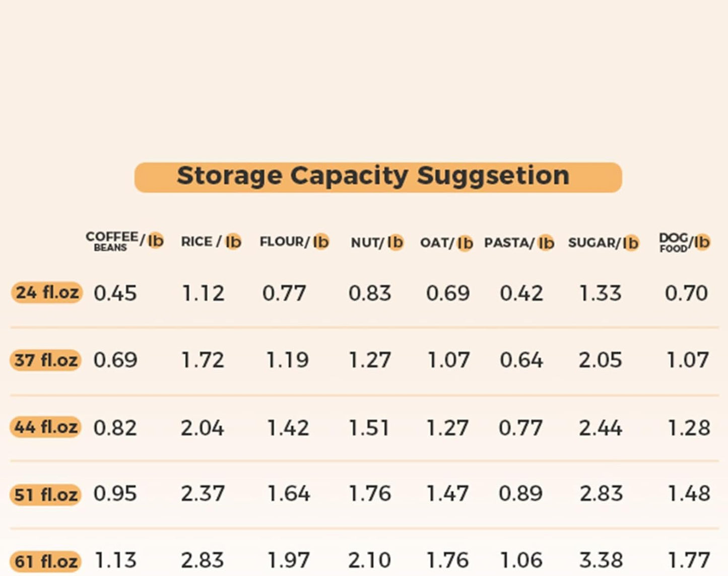The height and width of the screenshot is (576, 728).
Task: Click the lb badge next to NUT
Action: (x=395, y=242)
